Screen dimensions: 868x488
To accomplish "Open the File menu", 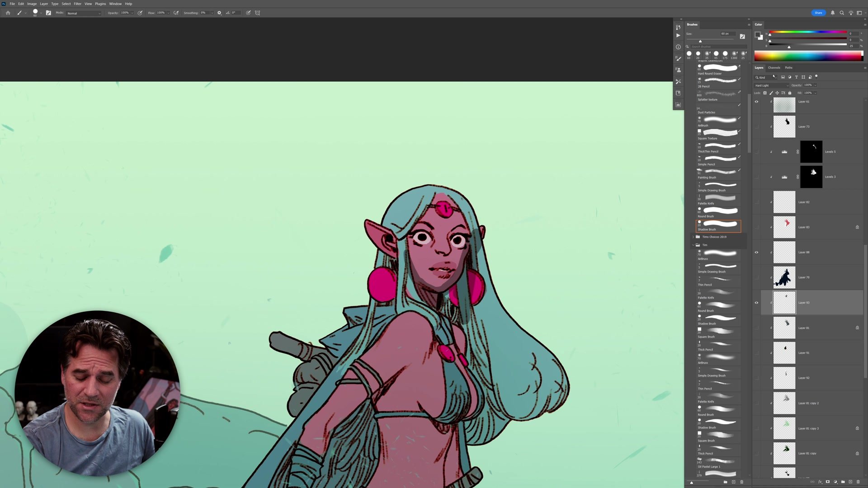I will click(x=12, y=4).
